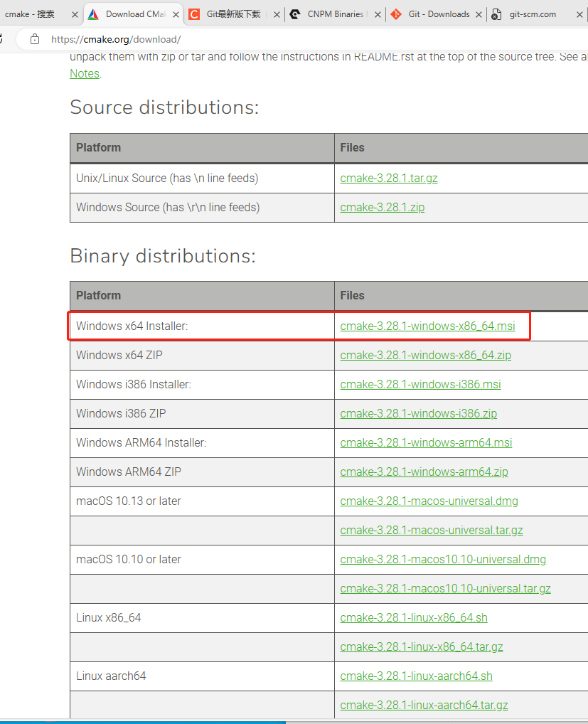Download the cmake-3.28.1-linux-x86_64.tar.gz archive
The image size is (588, 724).
(x=422, y=646)
